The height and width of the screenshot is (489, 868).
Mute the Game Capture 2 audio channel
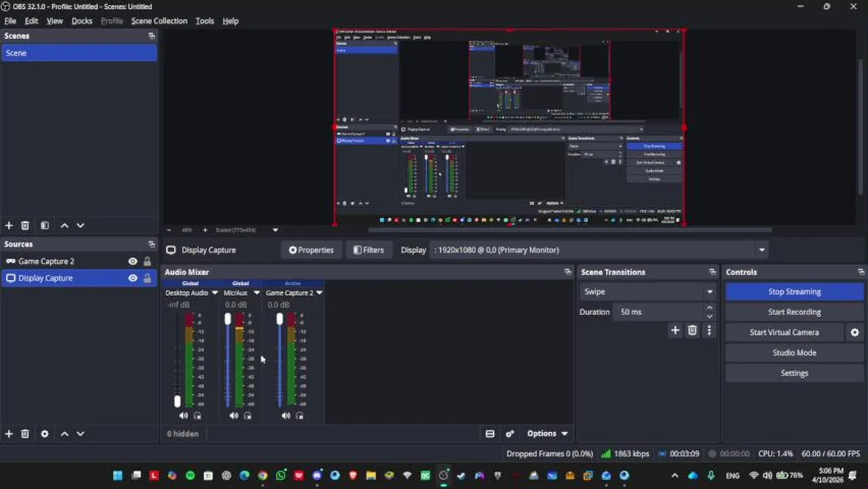285,416
